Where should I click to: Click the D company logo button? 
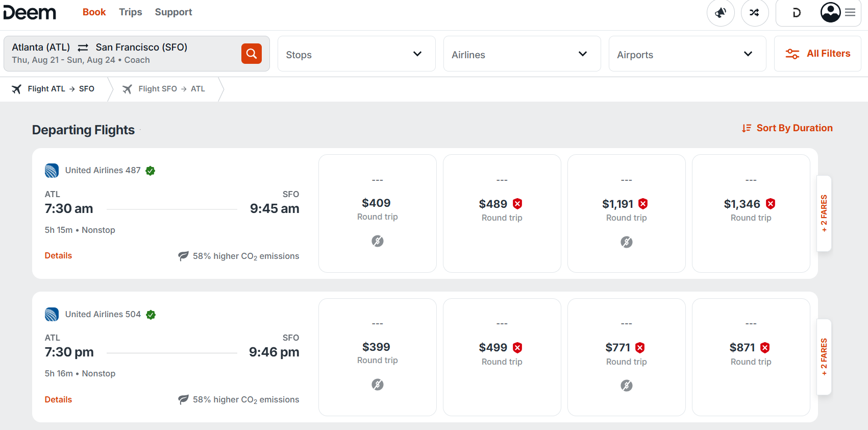(x=797, y=13)
